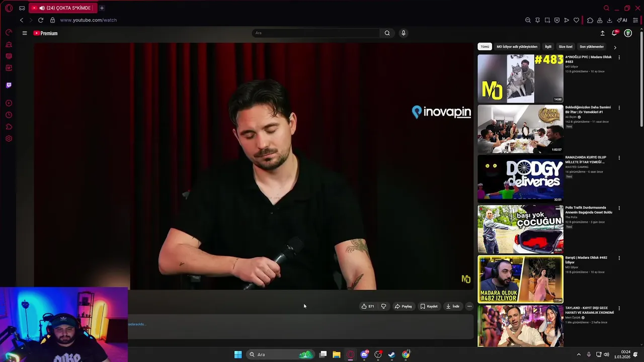The width and height of the screenshot is (644, 362).
Task: Open sidebar Settings gear icon
Action: (x=9, y=139)
